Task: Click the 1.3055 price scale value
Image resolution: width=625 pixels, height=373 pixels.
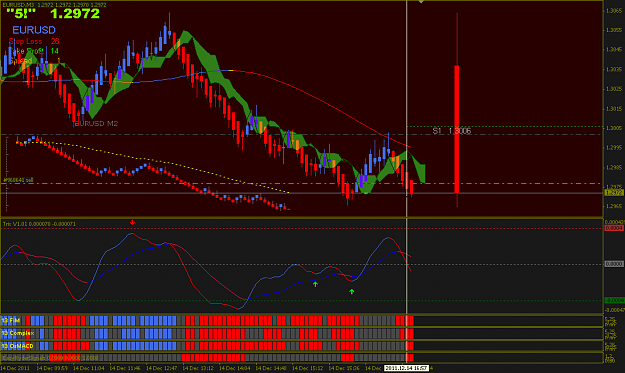Action: (614, 30)
